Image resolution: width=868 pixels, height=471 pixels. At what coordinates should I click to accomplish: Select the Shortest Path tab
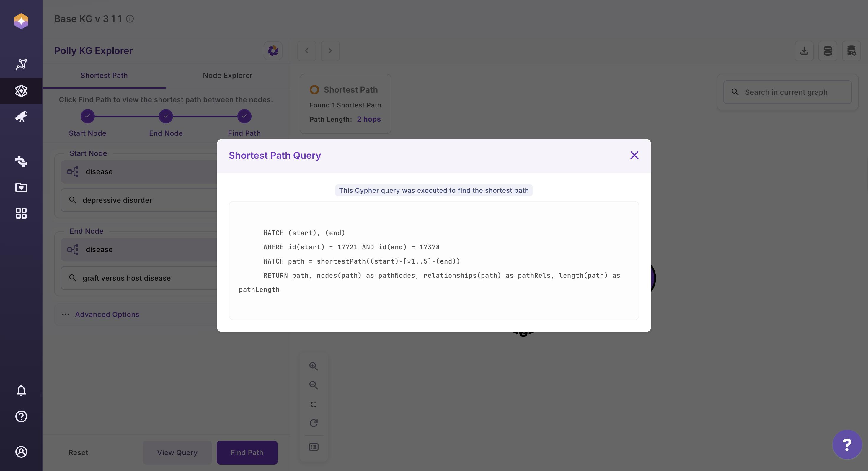click(x=104, y=76)
